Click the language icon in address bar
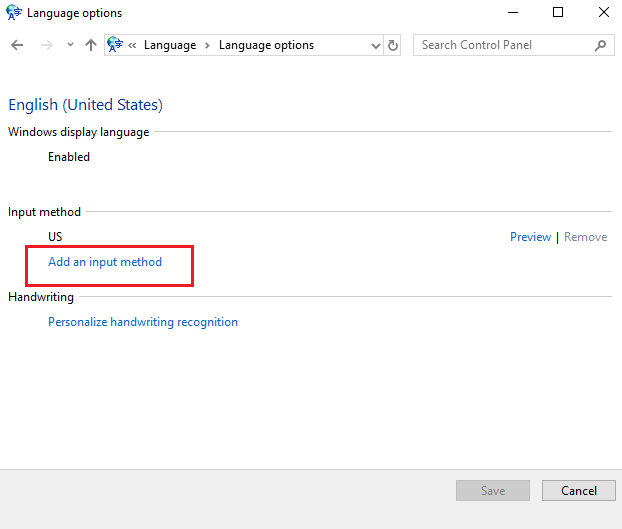 (116, 45)
